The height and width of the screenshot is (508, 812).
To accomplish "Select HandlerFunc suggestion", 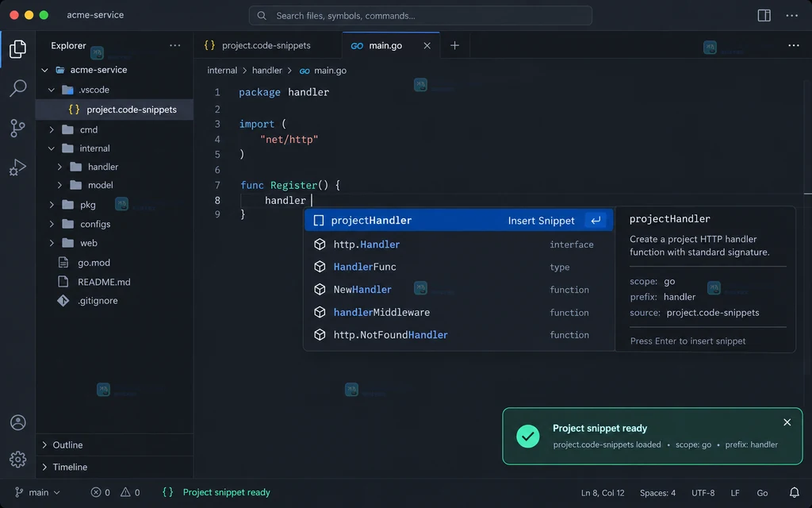I will 459,267.
